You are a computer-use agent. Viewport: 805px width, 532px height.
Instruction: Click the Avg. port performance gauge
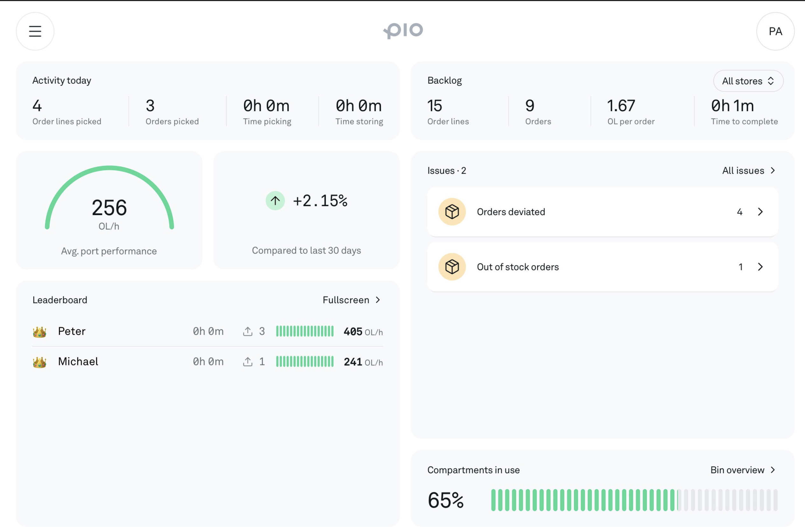109,199
